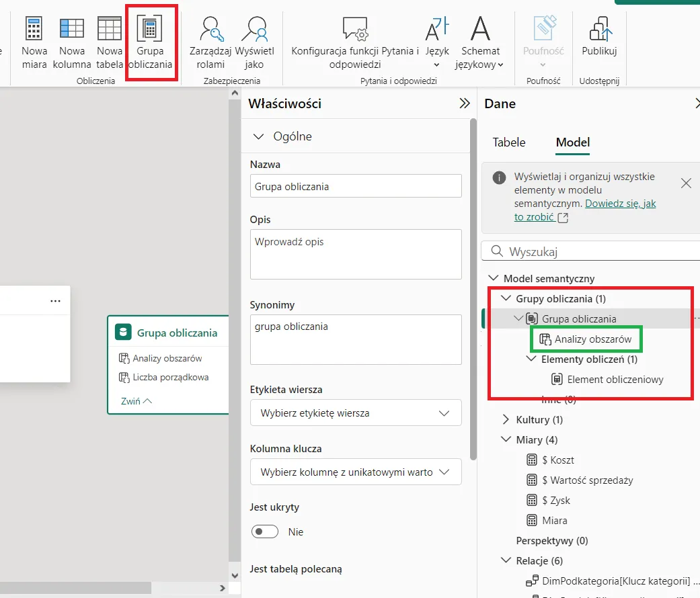This screenshot has height=598, width=700.
Task: Click the Nazwa text field
Action: coord(355,186)
